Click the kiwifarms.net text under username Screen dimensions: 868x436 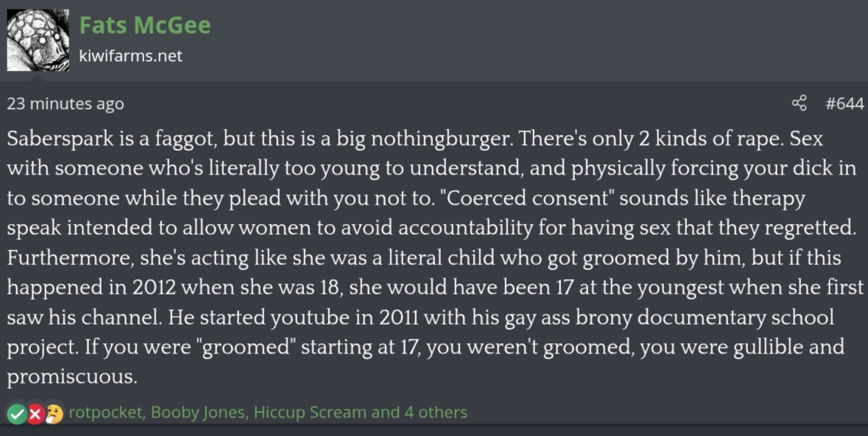(x=130, y=55)
